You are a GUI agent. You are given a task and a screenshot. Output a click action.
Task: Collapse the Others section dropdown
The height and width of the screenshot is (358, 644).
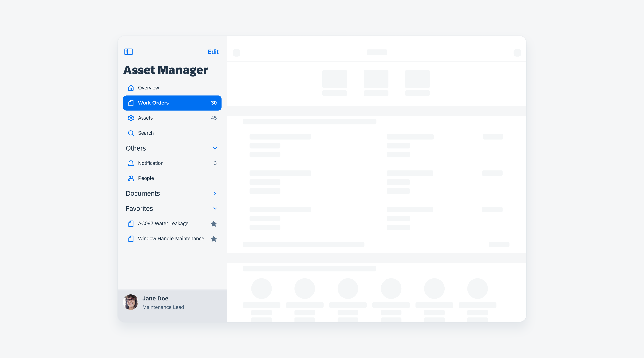pyautogui.click(x=214, y=148)
